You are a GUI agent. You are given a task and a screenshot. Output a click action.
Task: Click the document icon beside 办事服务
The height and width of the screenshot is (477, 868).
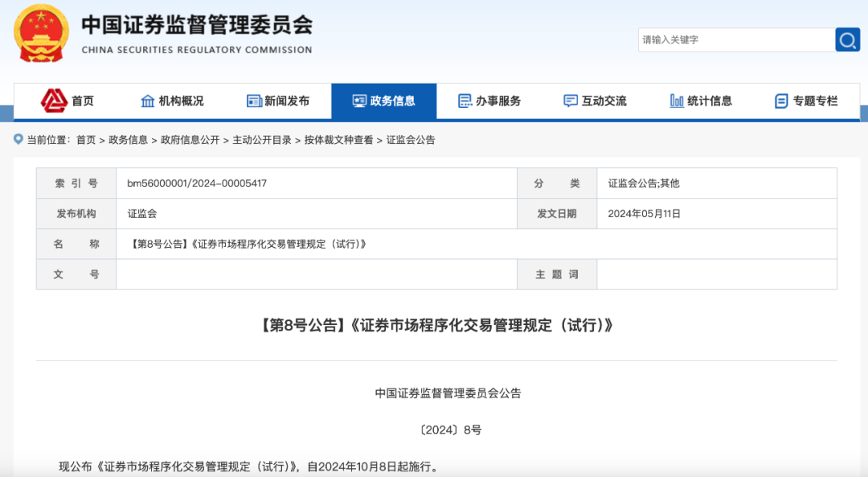click(465, 101)
